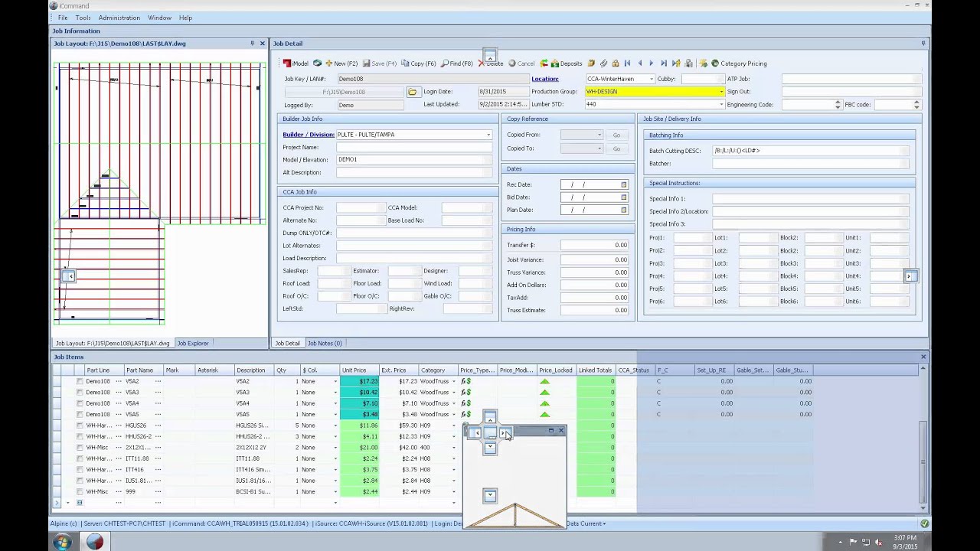Screen dimensions: 980x551
Task: Open the Windows Start button
Action: 63,541
